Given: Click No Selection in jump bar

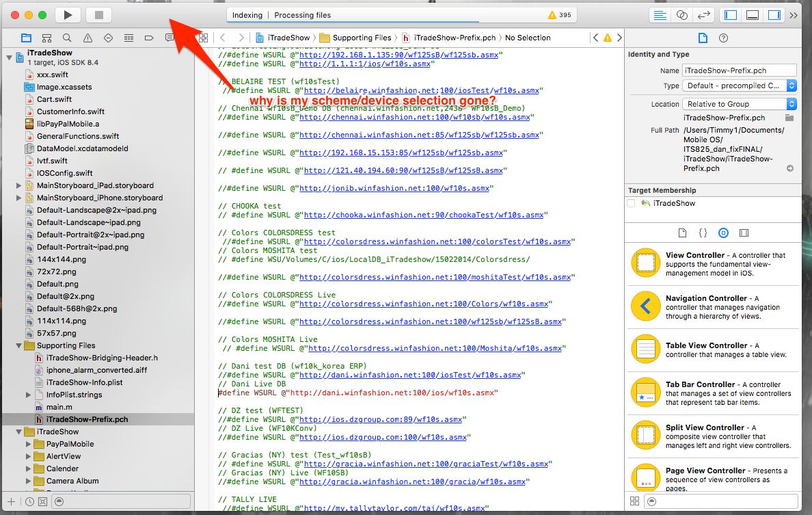Looking at the screenshot, I should [x=528, y=38].
